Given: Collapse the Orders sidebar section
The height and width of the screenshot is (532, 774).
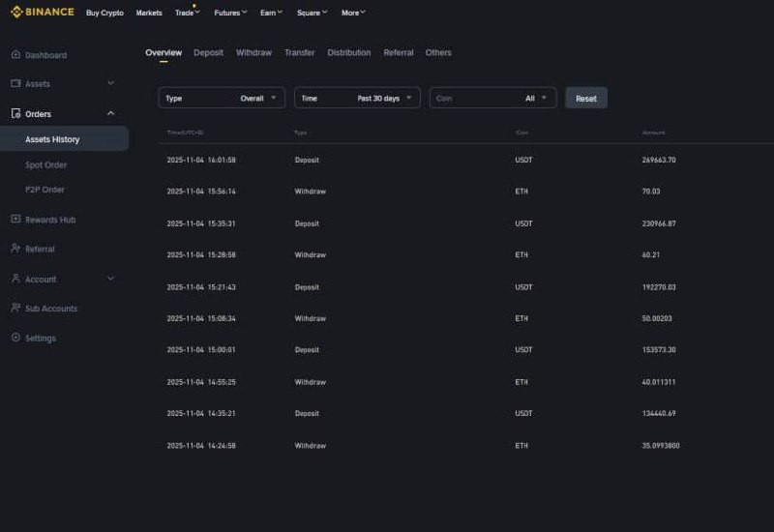Looking at the screenshot, I should tap(110, 114).
